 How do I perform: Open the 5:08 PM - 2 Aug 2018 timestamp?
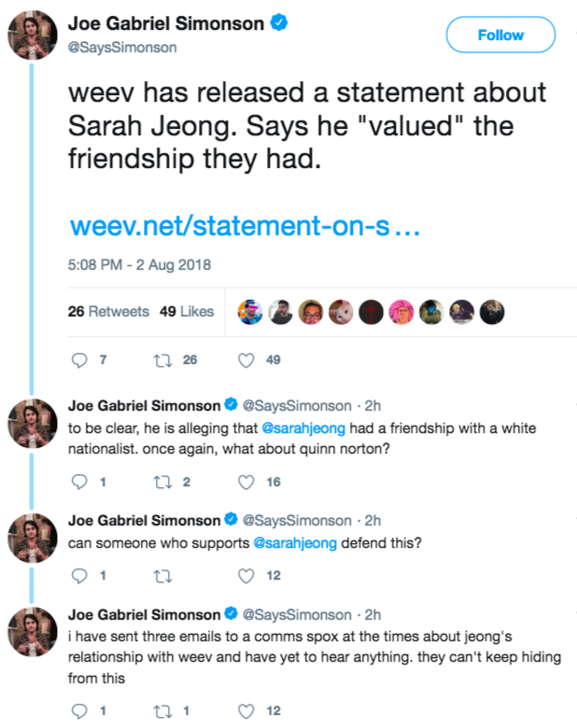point(139,265)
